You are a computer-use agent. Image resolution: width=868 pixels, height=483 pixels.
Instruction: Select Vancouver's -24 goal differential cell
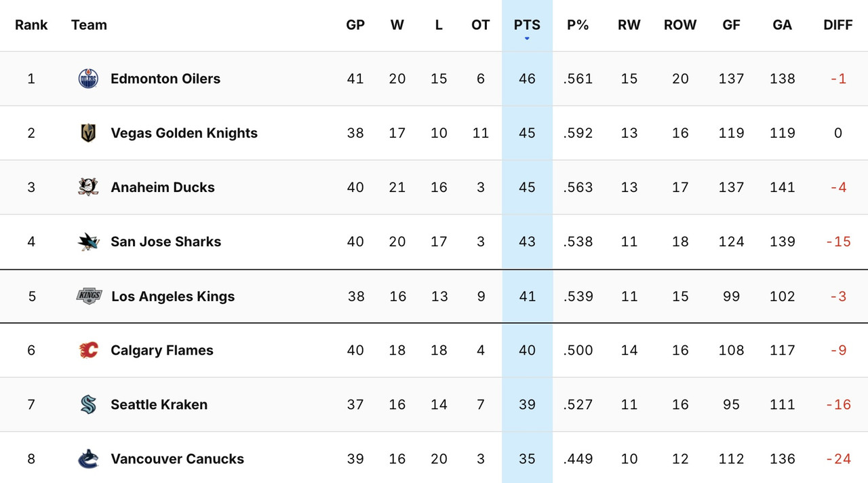click(x=838, y=459)
